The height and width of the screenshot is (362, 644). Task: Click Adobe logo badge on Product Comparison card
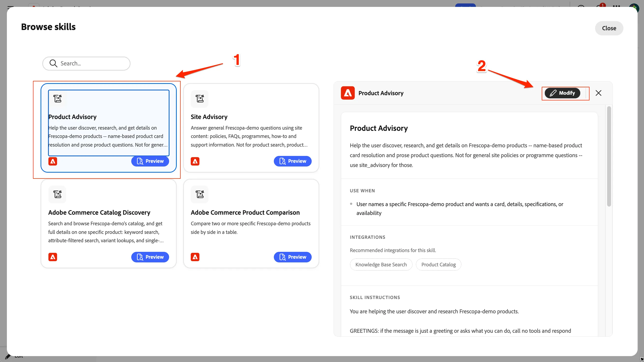pyautogui.click(x=195, y=257)
